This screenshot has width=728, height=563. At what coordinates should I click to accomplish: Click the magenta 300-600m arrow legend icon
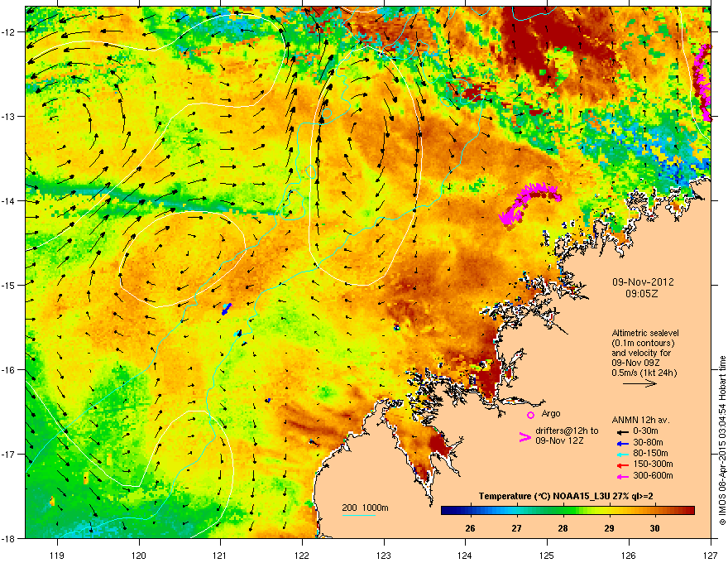click(x=622, y=476)
